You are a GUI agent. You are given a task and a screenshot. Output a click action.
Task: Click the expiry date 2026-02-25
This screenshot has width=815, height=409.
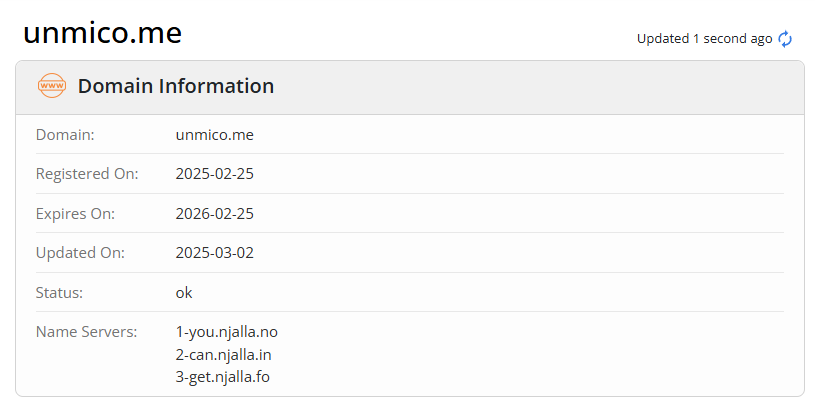(215, 213)
